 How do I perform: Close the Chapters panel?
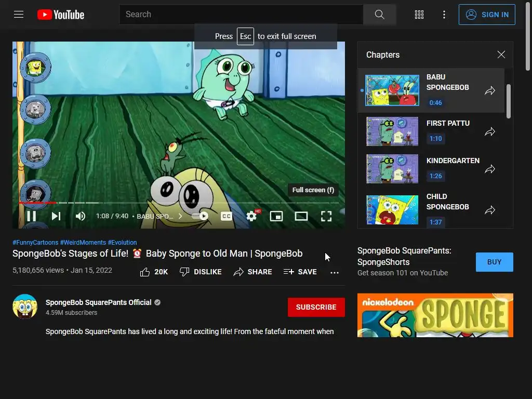pyautogui.click(x=501, y=55)
